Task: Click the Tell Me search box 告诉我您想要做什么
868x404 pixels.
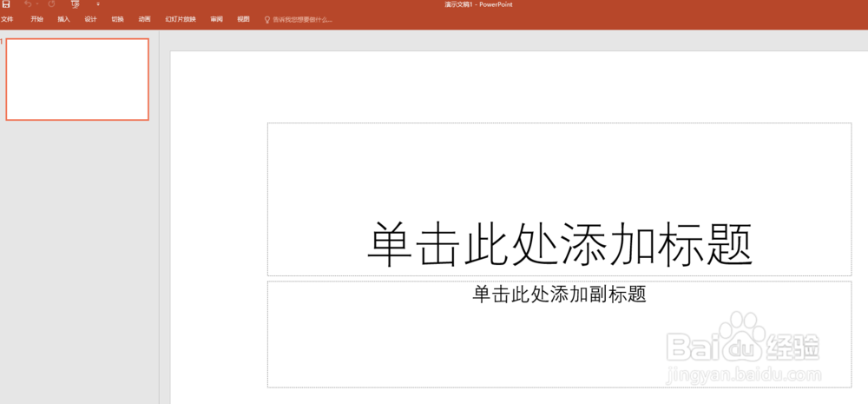Action: 302,20
